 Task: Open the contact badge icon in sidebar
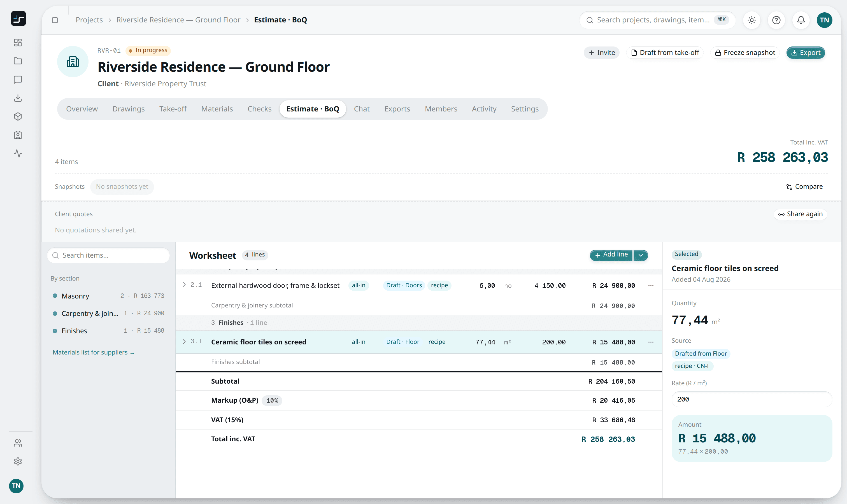pyautogui.click(x=18, y=135)
